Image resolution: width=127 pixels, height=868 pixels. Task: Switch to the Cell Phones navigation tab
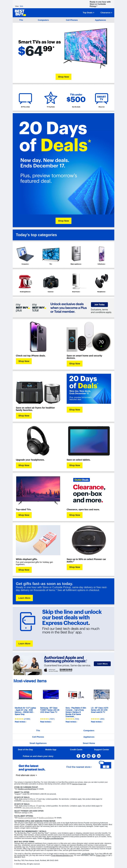[72, 20]
